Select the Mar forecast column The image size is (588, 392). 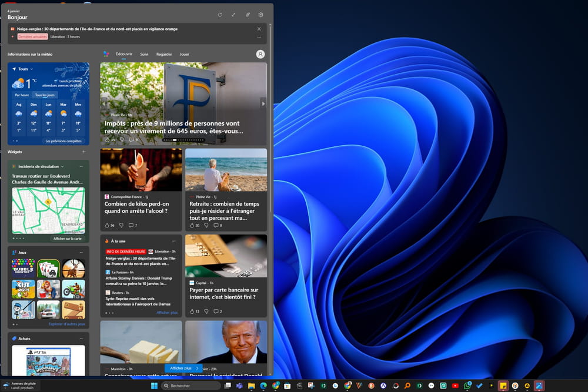(x=64, y=118)
